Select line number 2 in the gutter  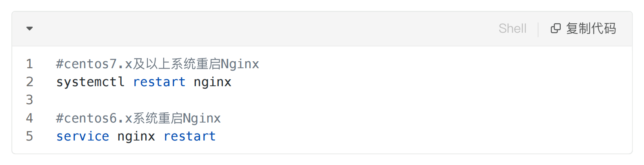coord(29,82)
